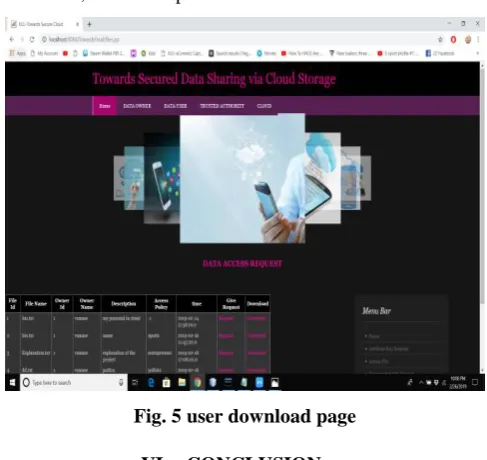Open Microsoft Store from the taskbar
The image size is (487, 460).
click(x=166, y=382)
